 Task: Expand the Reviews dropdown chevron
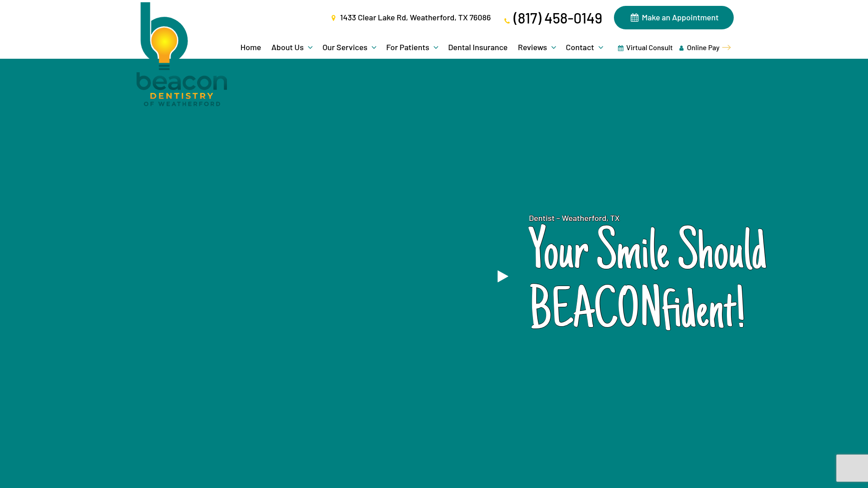click(553, 47)
